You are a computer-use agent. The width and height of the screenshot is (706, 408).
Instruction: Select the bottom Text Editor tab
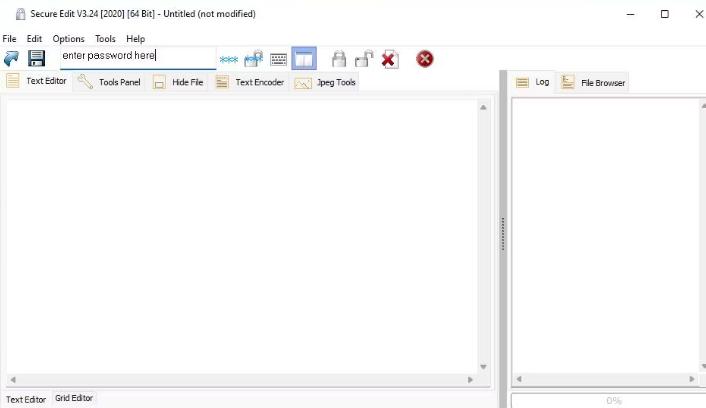click(x=26, y=399)
